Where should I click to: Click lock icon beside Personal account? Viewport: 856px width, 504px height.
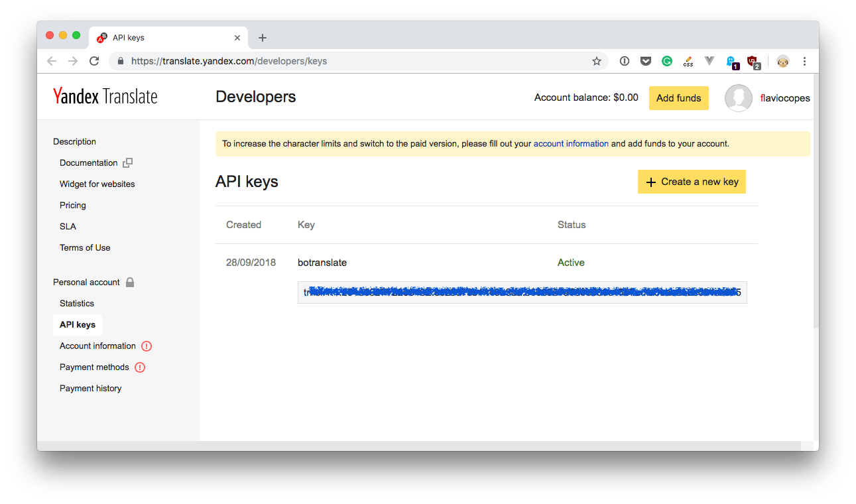130,282
